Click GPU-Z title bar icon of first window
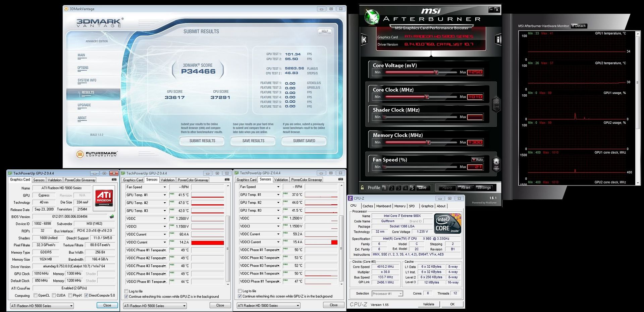644x312 pixels. tap(10, 173)
